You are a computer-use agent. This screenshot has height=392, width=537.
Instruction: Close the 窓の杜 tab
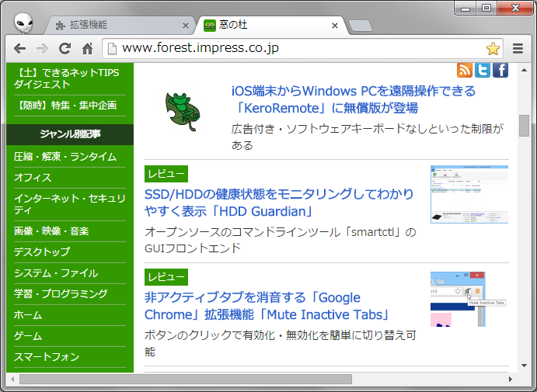pos(335,26)
